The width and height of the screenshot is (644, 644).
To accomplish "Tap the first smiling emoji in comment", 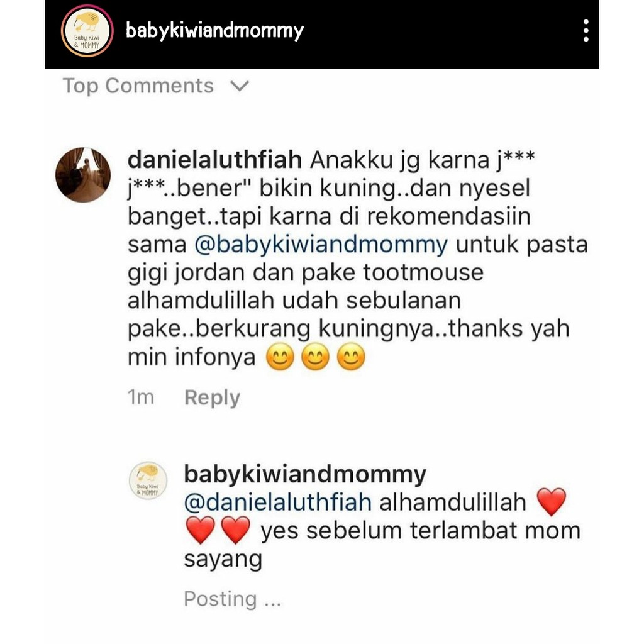I will [280, 357].
